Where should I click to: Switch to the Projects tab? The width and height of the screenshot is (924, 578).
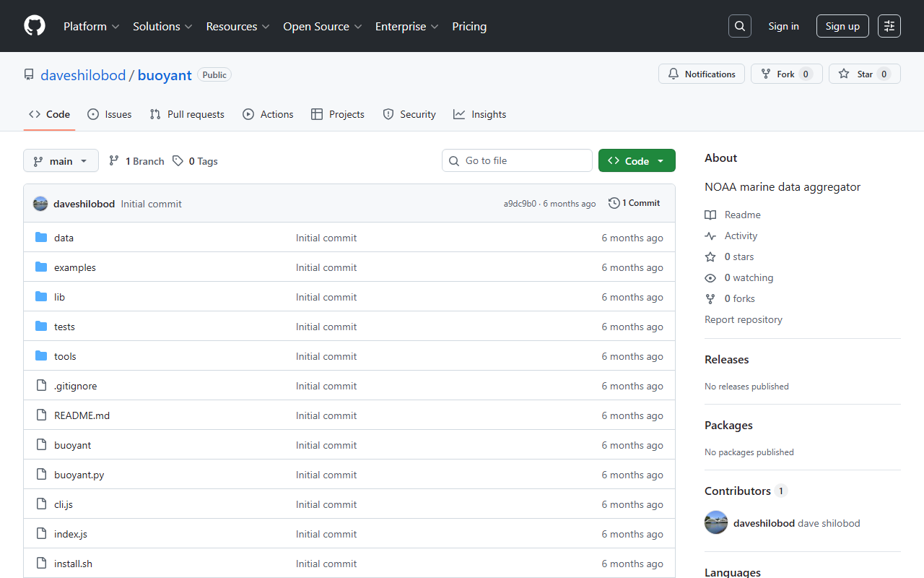(338, 114)
